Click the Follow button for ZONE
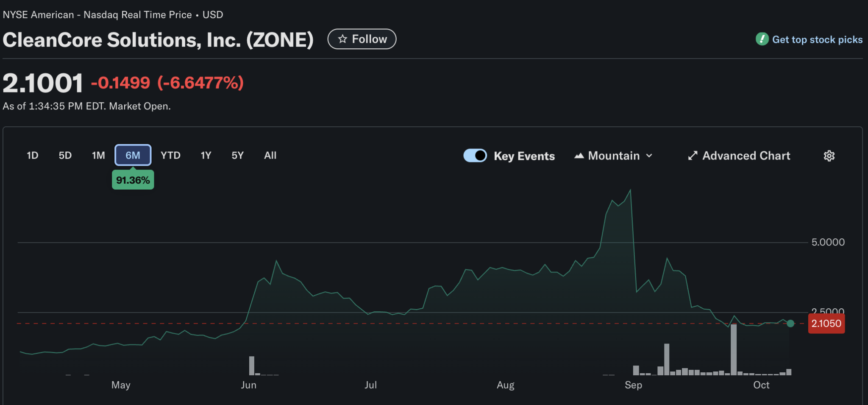Image resolution: width=868 pixels, height=405 pixels. tap(362, 39)
